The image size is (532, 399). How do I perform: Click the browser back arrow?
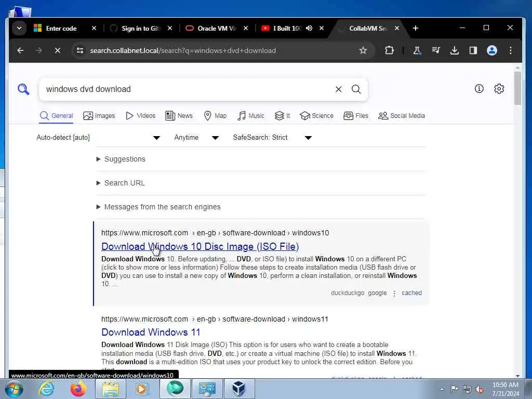pos(20,50)
